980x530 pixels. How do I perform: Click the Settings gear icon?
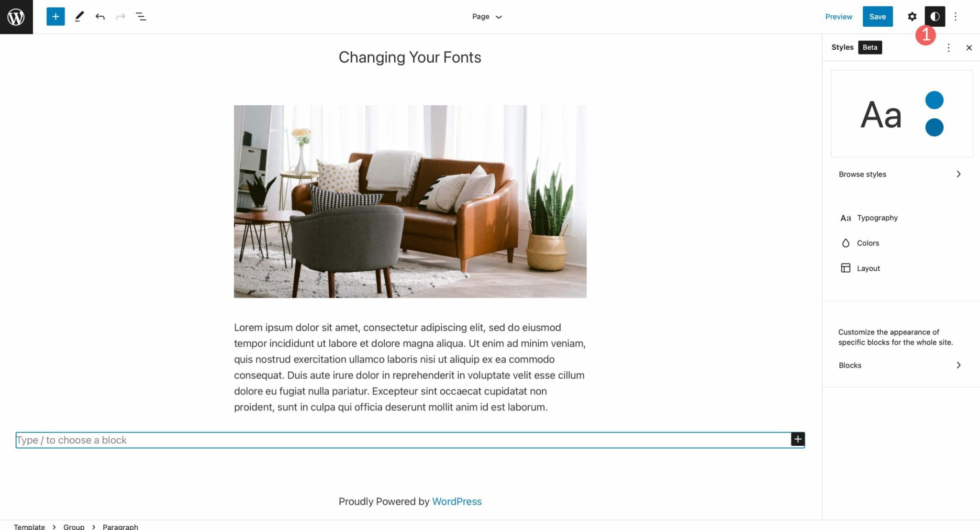tap(912, 16)
